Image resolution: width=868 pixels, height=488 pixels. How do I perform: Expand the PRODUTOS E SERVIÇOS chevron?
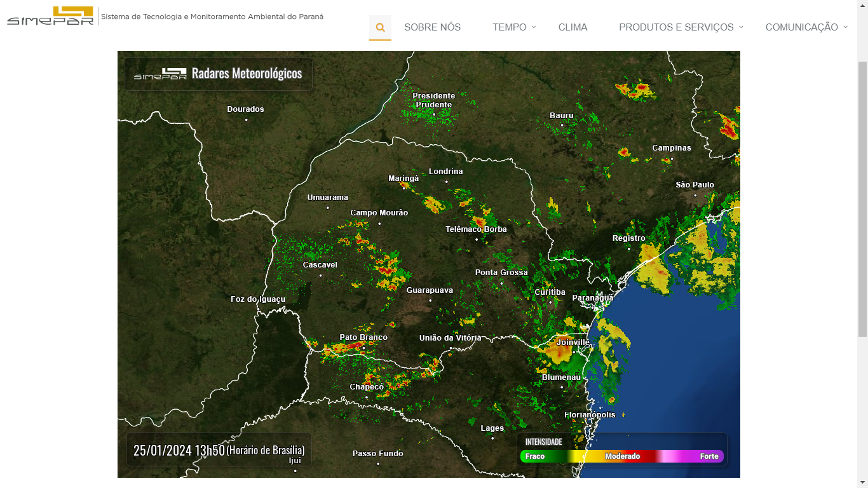point(741,27)
